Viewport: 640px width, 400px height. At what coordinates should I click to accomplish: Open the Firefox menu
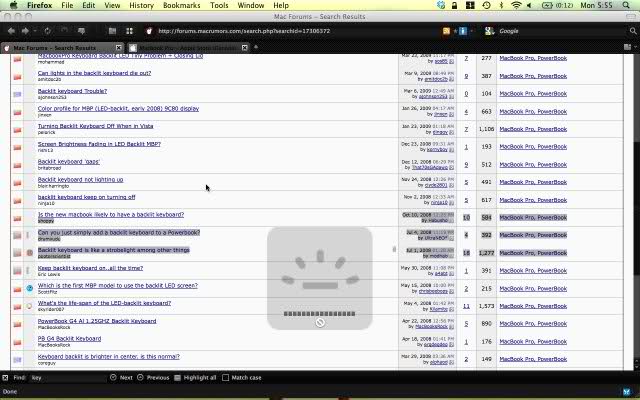point(40,5)
